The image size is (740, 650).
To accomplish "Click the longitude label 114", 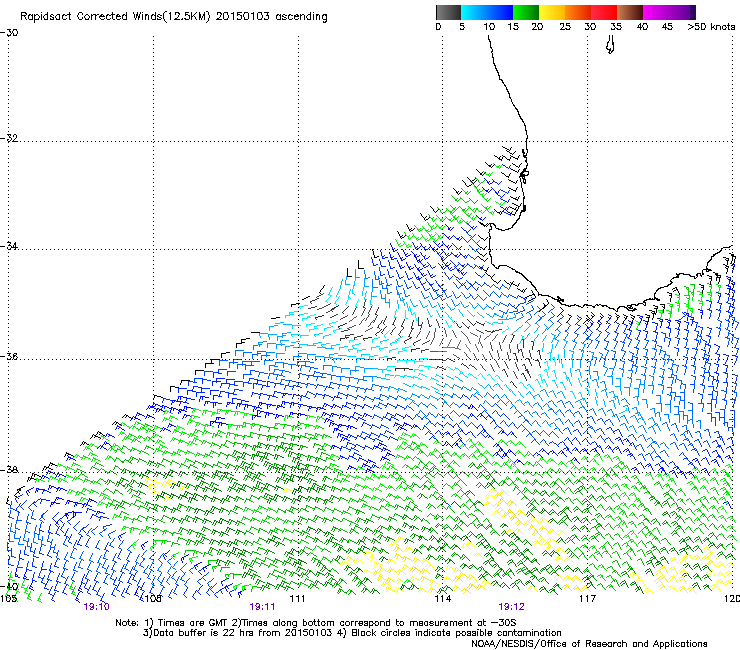I will tap(443, 599).
